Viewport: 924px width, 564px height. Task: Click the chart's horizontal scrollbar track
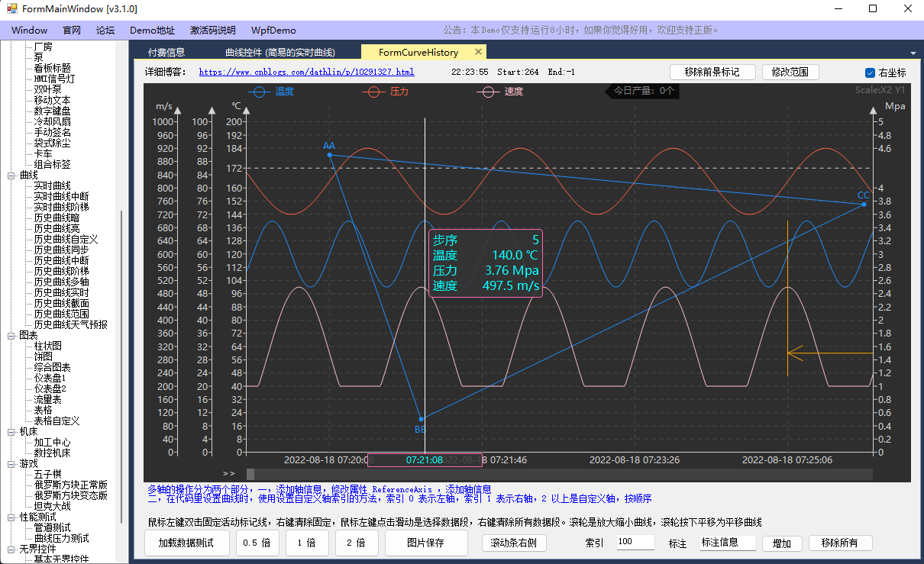tap(557, 475)
